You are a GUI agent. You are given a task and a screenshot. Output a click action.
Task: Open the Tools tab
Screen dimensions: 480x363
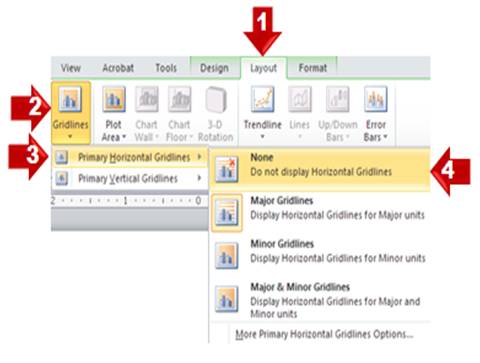166,68
